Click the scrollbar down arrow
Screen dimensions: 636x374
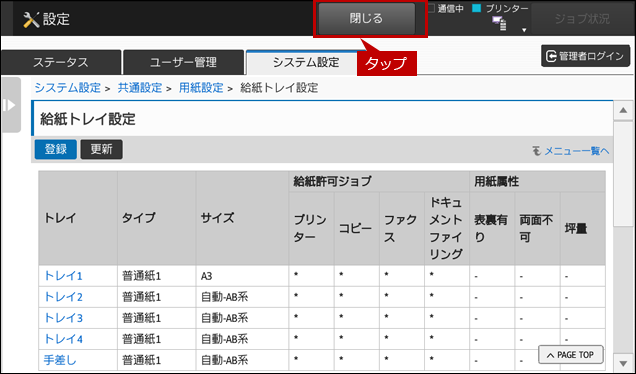(623, 362)
